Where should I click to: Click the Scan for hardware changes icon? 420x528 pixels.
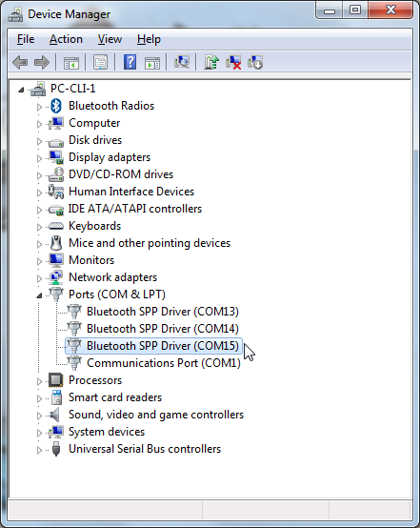(x=182, y=62)
